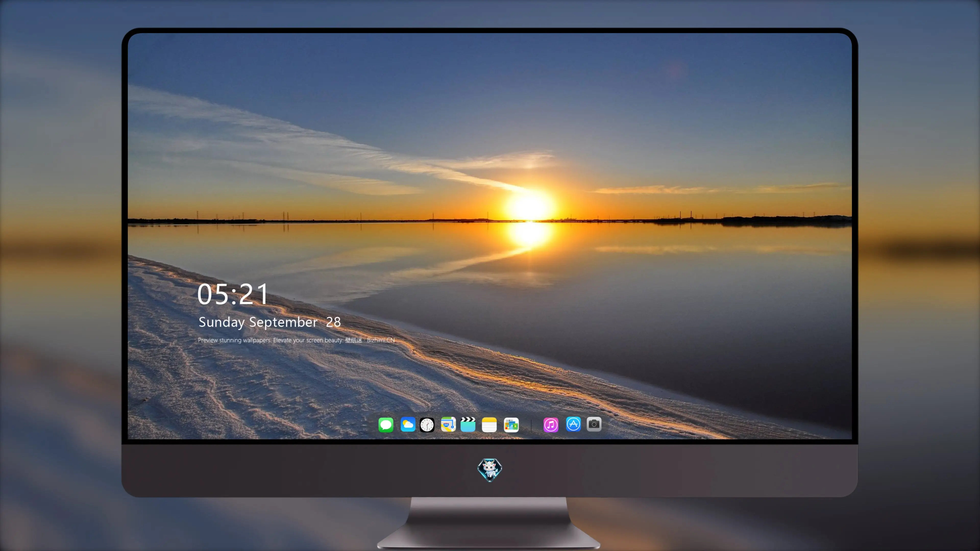The width and height of the screenshot is (980, 551).
Task: Launch the Maps app from the dock
Action: [448, 424]
